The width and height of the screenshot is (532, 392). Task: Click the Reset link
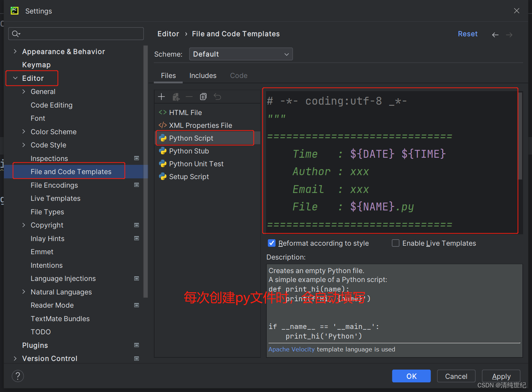coord(468,34)
